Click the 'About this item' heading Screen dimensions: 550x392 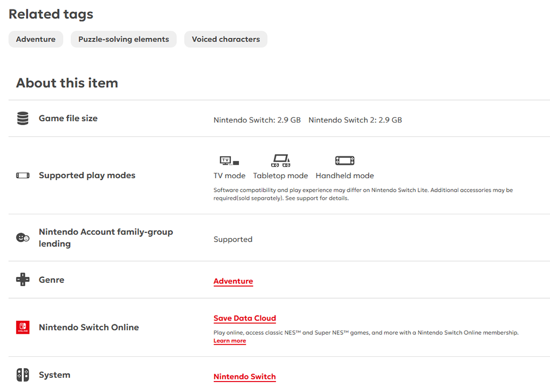coord(67,83)
